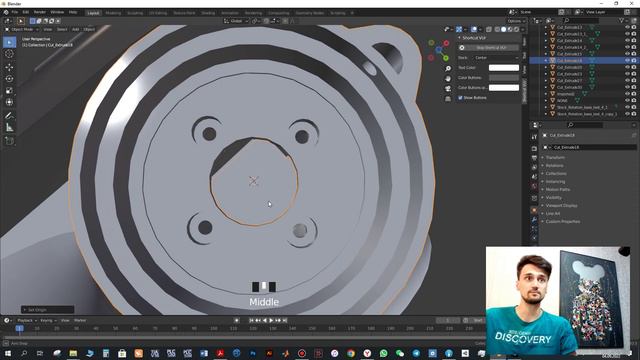Pick the Rotate tool
The width and height of the screenshot is (640, 360).
pyautogui.click(x=9, y=78)
